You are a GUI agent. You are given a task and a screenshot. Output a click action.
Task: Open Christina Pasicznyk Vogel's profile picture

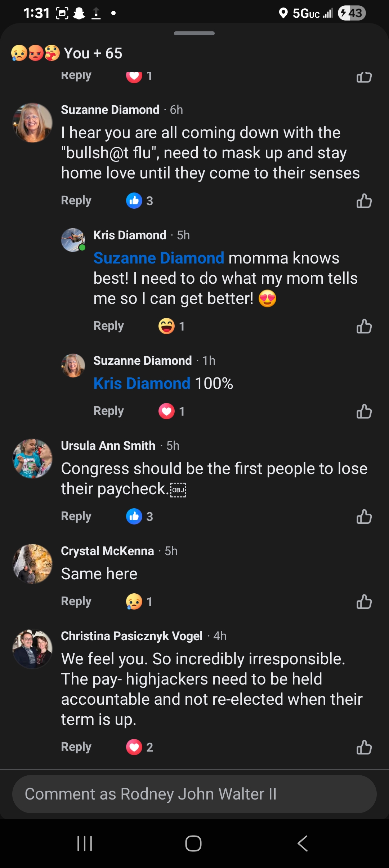coord(32,649)
